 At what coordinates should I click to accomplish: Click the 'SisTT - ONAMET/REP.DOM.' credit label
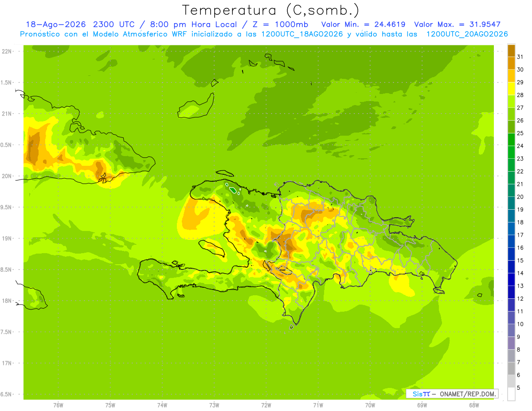pyautogui.click(x=452, y=394)
